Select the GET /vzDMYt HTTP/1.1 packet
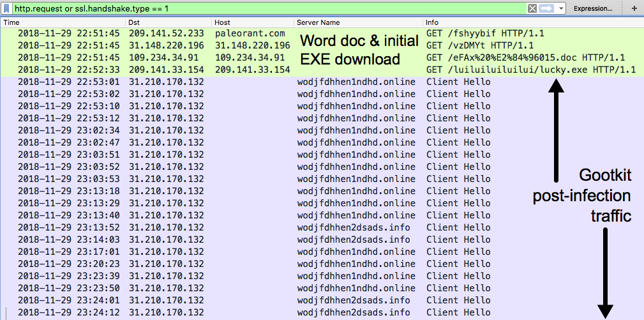Image resolution: width=644 pixels, height=320 pixels. coord(322,45)
